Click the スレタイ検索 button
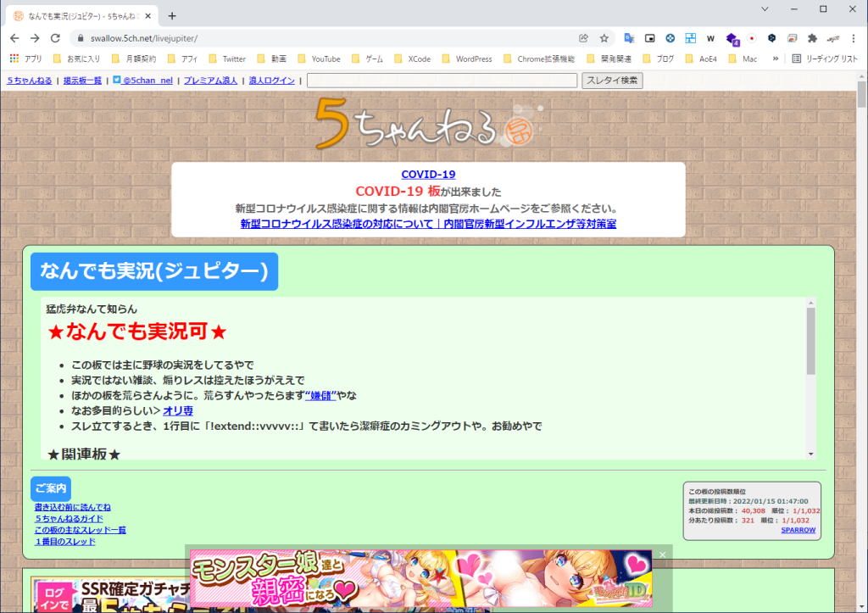The height and width of the screenshot is (613, 868). pos(612,81)
